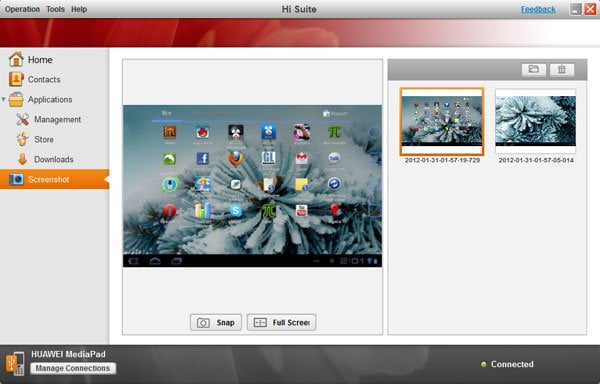
Task: Click the Downloads arrow icon
Action: click(x=23, y=159)
